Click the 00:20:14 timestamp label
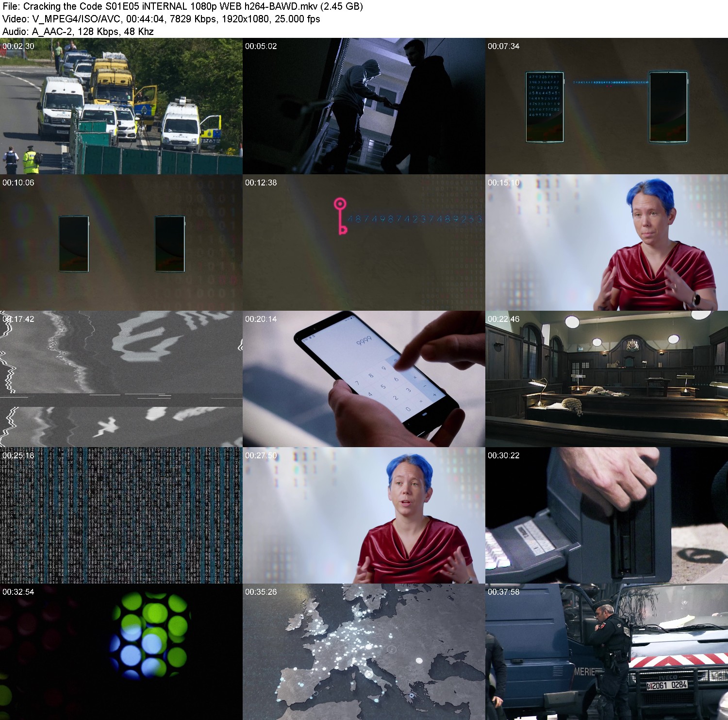Viewport: 728px width, 720px height. pos(261,319)
